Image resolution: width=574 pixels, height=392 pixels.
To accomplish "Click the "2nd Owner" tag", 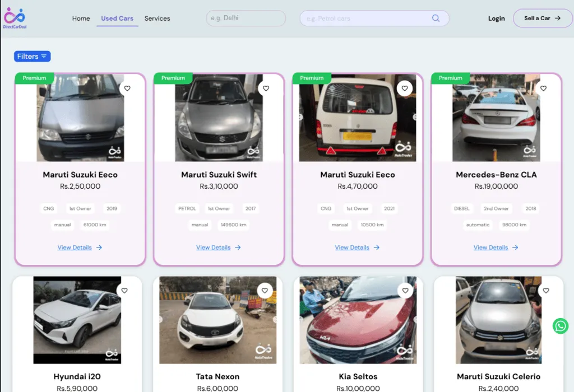I will 497,208.
